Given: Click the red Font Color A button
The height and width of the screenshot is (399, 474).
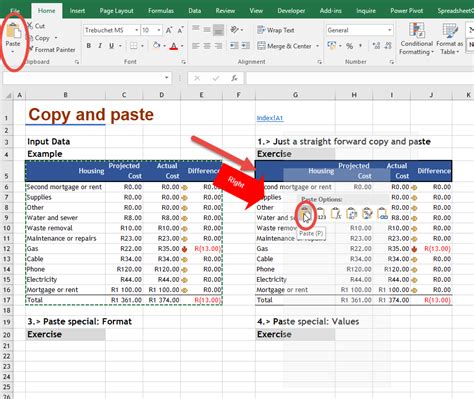Looking at the screenshot, I should [173, 46].
